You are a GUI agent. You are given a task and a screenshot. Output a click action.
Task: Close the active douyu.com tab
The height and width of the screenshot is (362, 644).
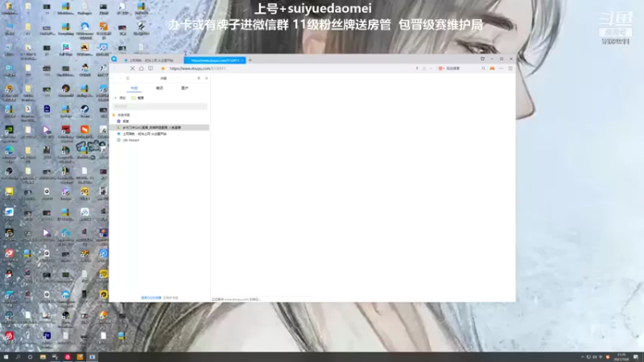(243, 60)
